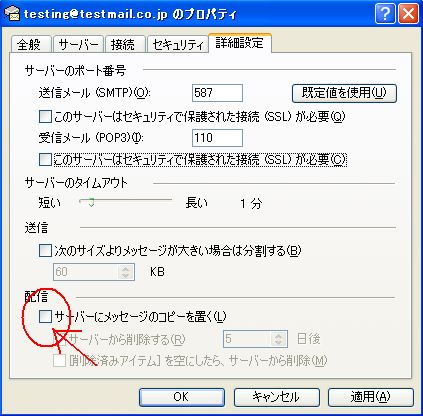Click the OK button

point(182,397)
